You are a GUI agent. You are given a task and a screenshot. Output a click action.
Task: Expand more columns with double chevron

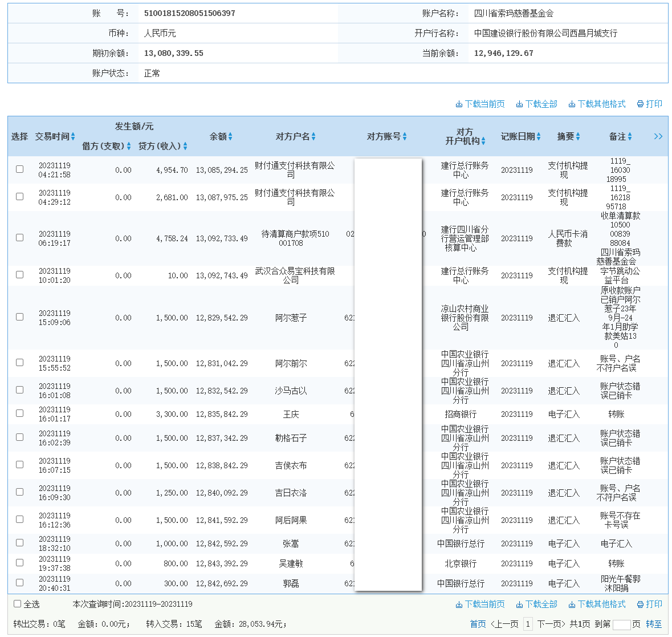coord(658,136)
